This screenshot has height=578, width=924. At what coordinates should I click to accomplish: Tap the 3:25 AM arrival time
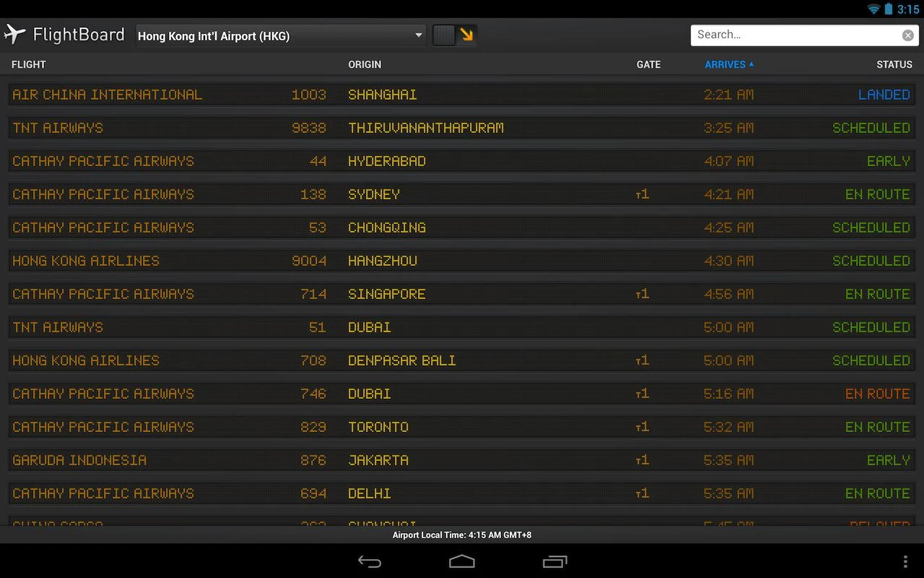coord(729,128)
